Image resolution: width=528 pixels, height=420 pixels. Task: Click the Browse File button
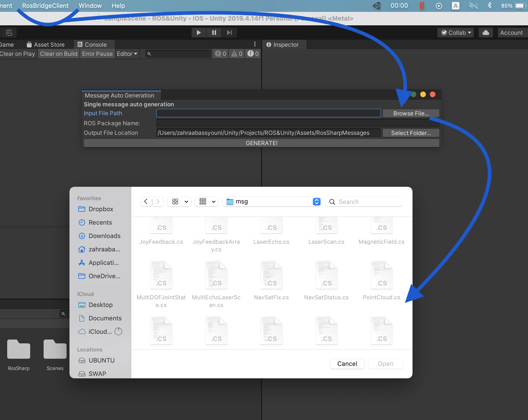(x=411, y=113)
